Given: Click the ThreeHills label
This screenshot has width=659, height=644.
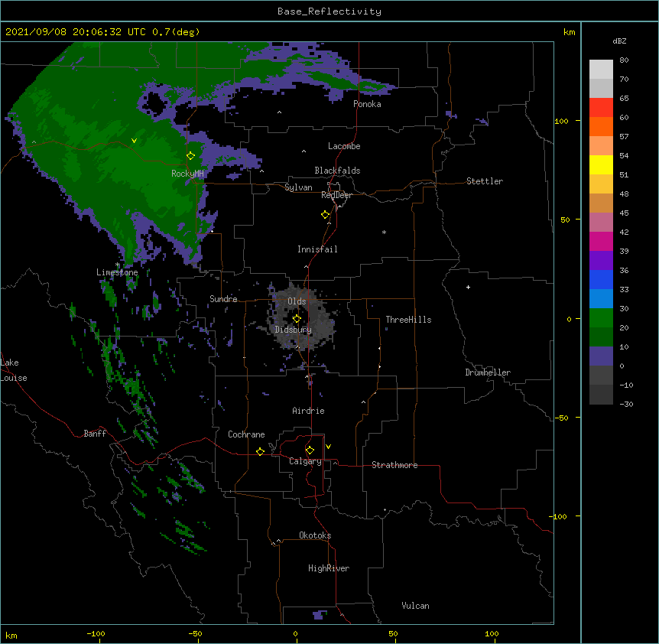Looking at the screenshot, I should pyautogui.click(x=408, y=320).
